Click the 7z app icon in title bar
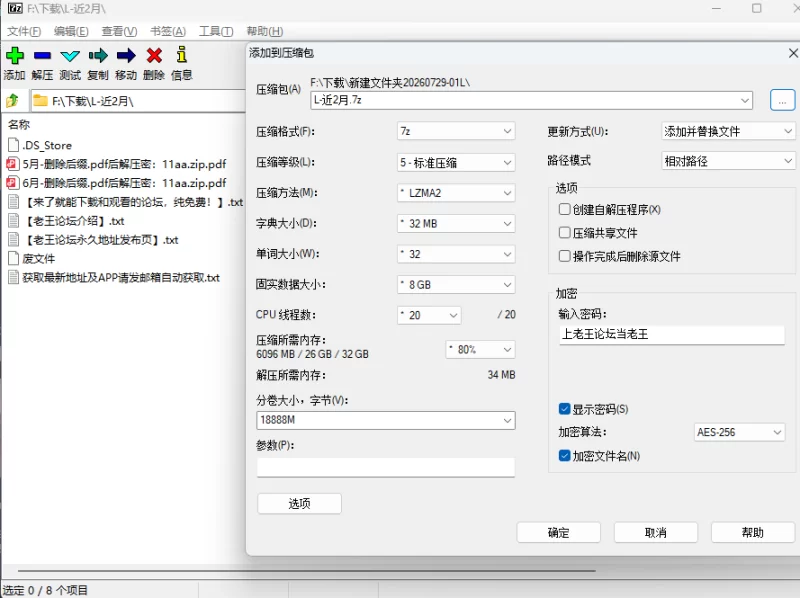The image size is (800, 598). (15, 8)
